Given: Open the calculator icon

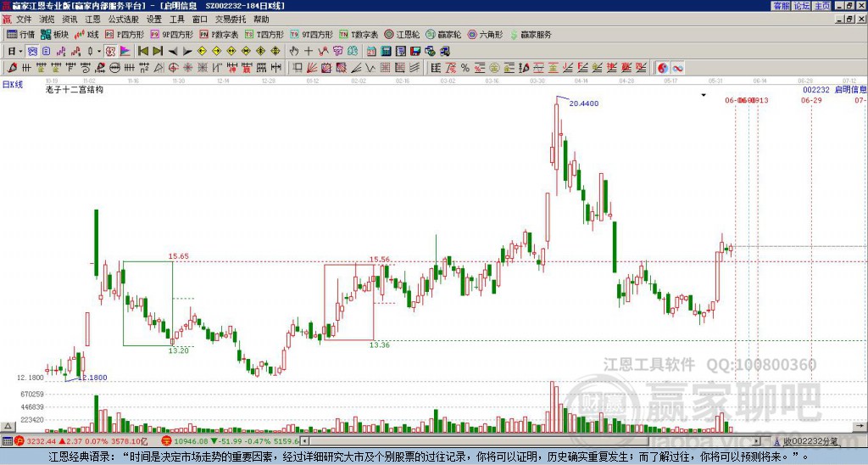Looking at the screenshot, I should (x=386, y=51).
